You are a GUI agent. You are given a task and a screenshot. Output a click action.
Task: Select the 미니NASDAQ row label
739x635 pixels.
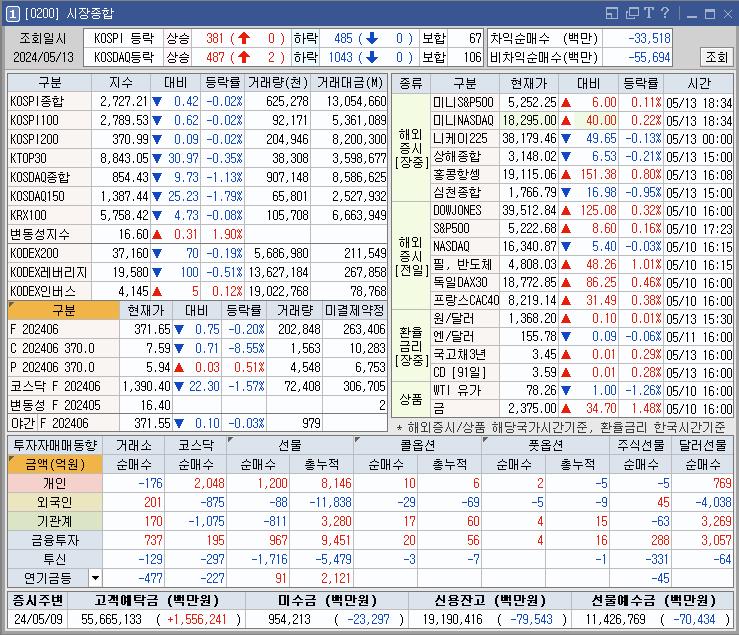[x=463, y=120]
